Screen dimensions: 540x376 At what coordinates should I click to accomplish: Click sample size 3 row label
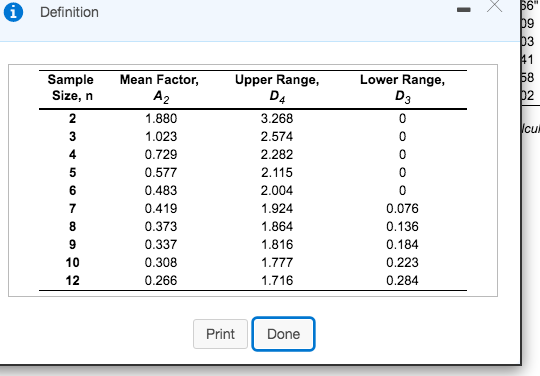[x=72, y=136]
